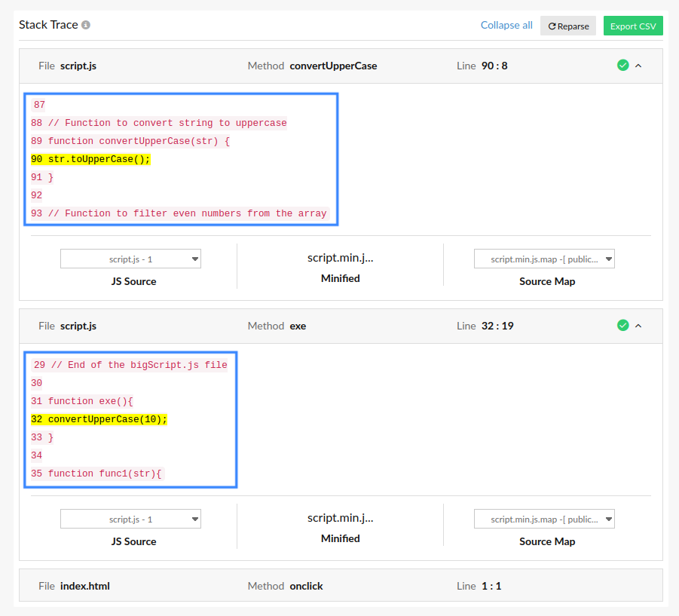Click the Export CSV button
Screen dimensions: 679x616
point(633,25)
